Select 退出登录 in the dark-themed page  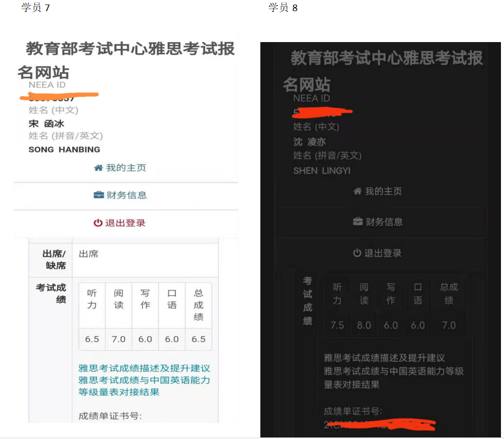[383, 253]
